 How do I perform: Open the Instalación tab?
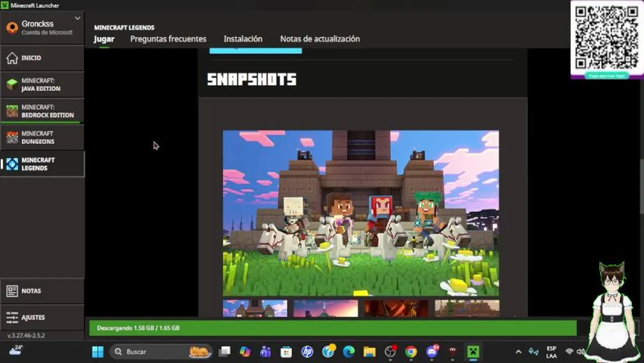tap(243, 39)
